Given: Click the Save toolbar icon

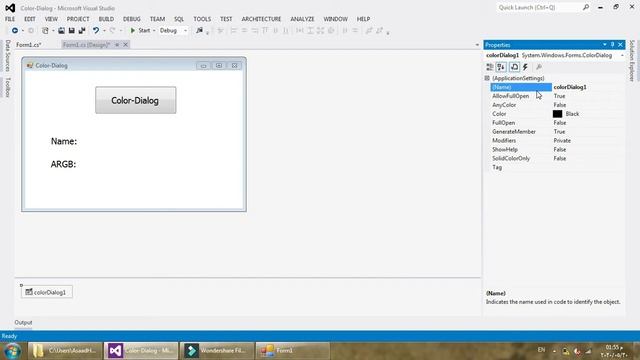Looking at the screenshot, I should [x=71, y=31].
